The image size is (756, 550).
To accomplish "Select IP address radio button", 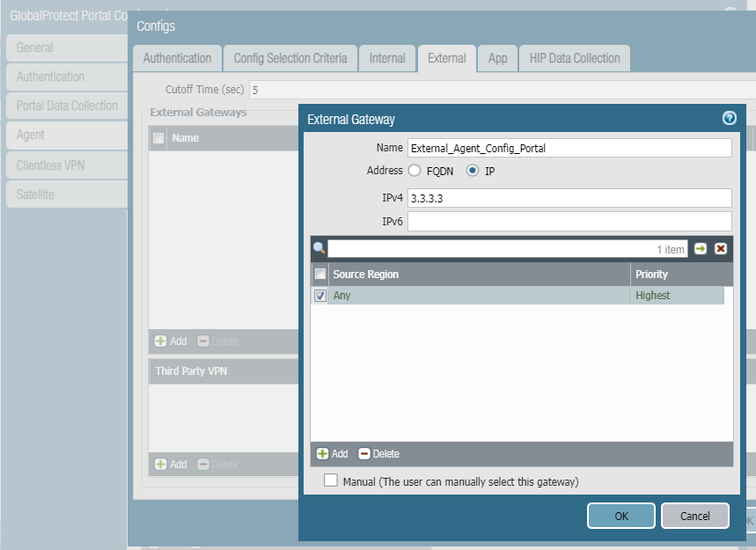I will (x=472, y=171).
